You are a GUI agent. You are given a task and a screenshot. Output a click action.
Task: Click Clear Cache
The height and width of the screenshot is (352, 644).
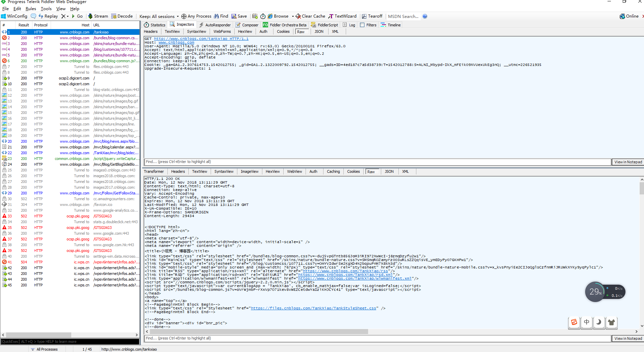[x=310, y=16]
